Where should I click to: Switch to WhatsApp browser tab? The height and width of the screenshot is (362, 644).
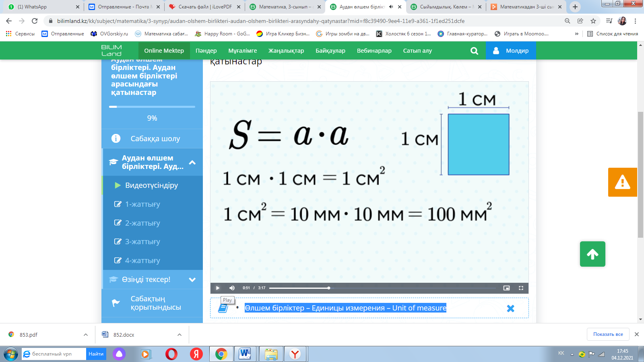(x=43, y=7)
